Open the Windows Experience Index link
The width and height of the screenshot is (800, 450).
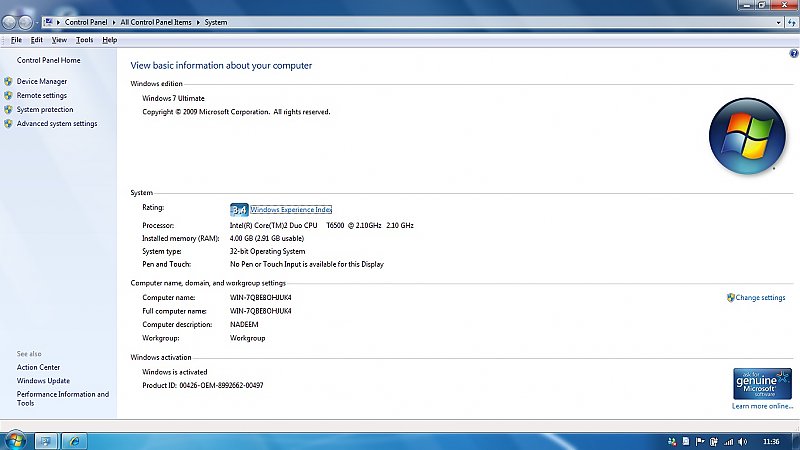291,210
